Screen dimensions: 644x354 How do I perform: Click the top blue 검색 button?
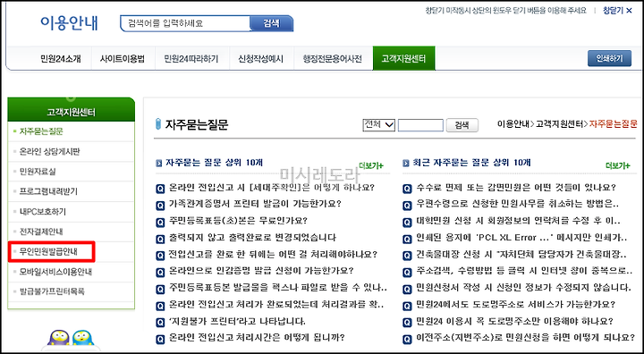(x=272, y=23)
